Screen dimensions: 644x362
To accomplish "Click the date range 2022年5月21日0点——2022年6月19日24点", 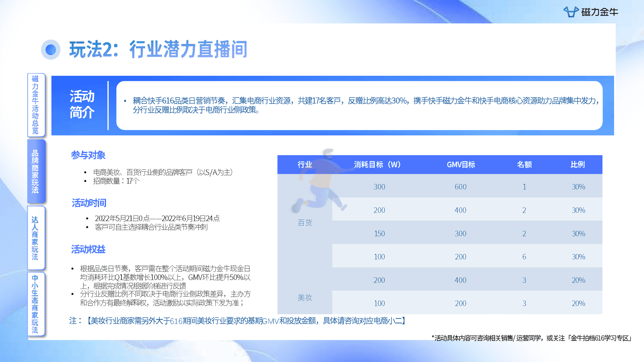I will pyautogui.click(x=157, y=219).
